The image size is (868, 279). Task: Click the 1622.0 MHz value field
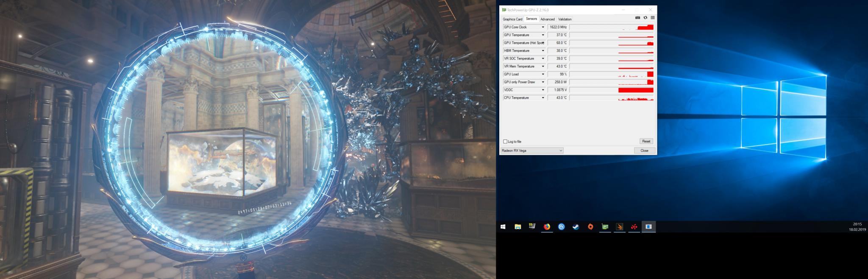point(558,27)
